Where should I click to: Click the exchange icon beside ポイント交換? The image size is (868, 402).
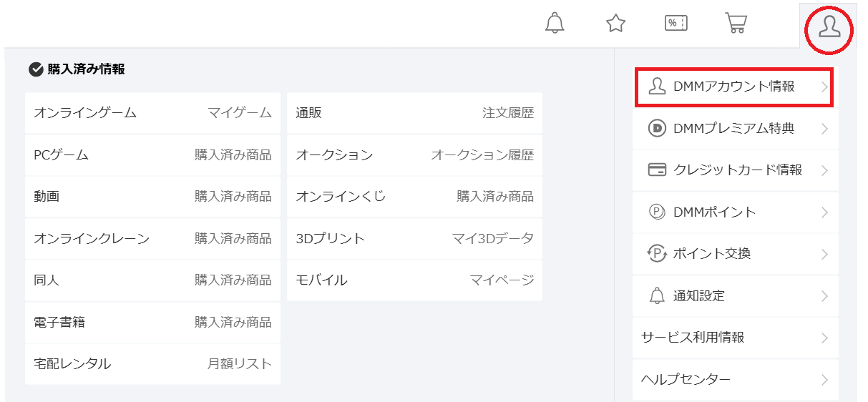pyautogui.click(x=656, y=254)
